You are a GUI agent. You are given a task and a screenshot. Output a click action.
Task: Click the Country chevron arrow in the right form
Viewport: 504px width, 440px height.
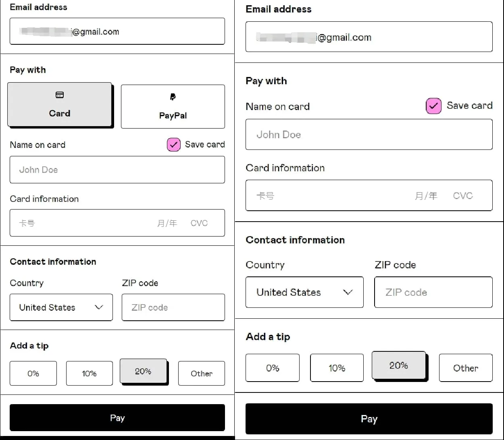coord(348,292)
